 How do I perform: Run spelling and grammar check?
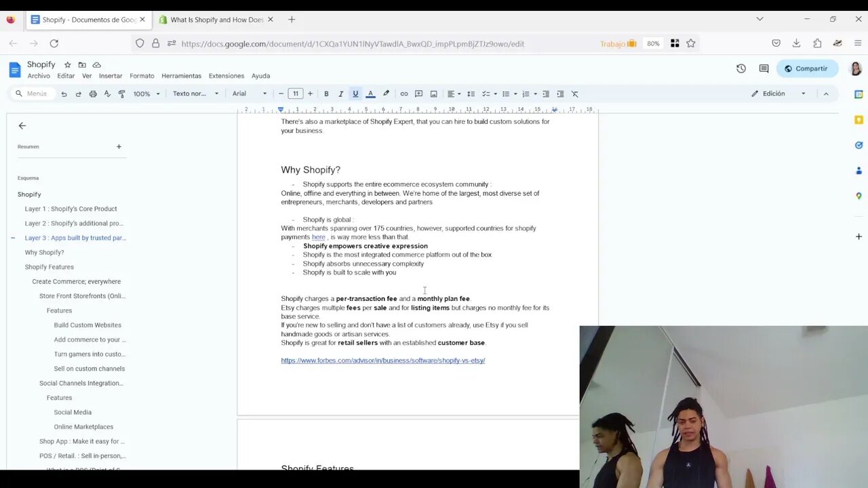click(107, 94)
